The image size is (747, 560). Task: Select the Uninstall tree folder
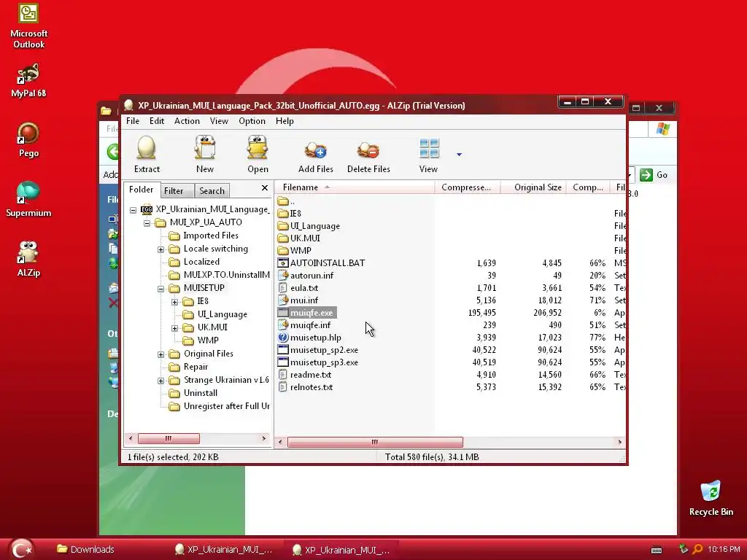(201, 393)
